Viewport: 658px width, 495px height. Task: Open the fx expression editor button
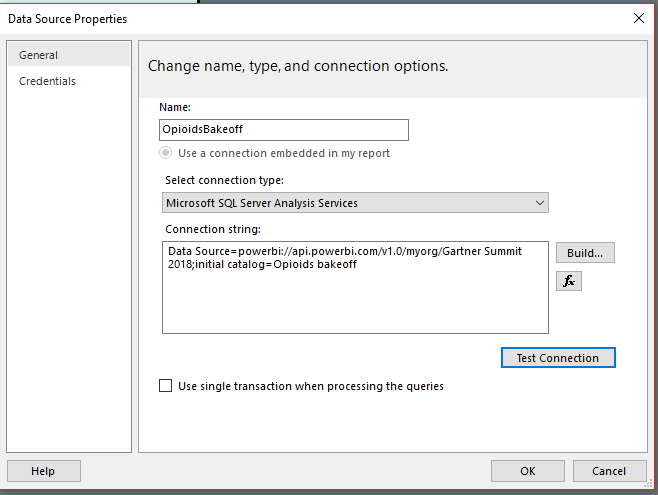569,281
